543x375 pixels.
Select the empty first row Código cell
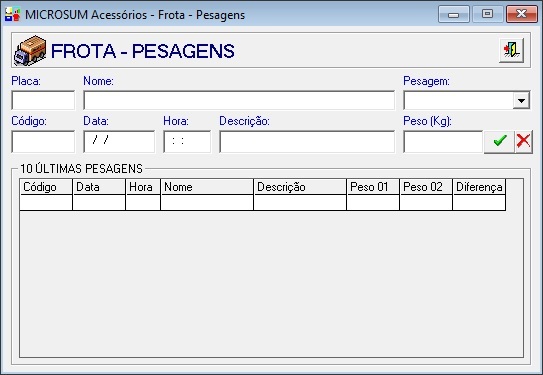pos(46,203)
